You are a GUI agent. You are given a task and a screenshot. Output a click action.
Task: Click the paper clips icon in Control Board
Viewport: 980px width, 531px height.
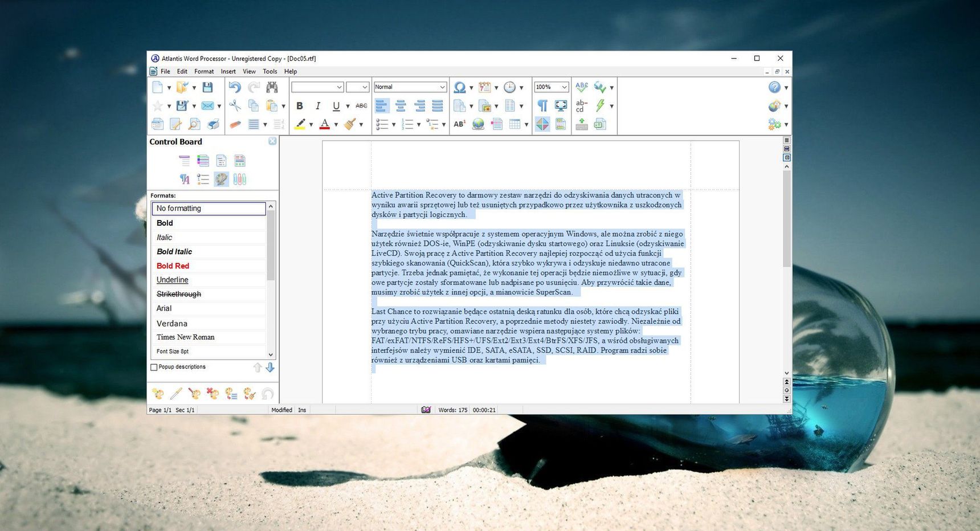(240, 179)
